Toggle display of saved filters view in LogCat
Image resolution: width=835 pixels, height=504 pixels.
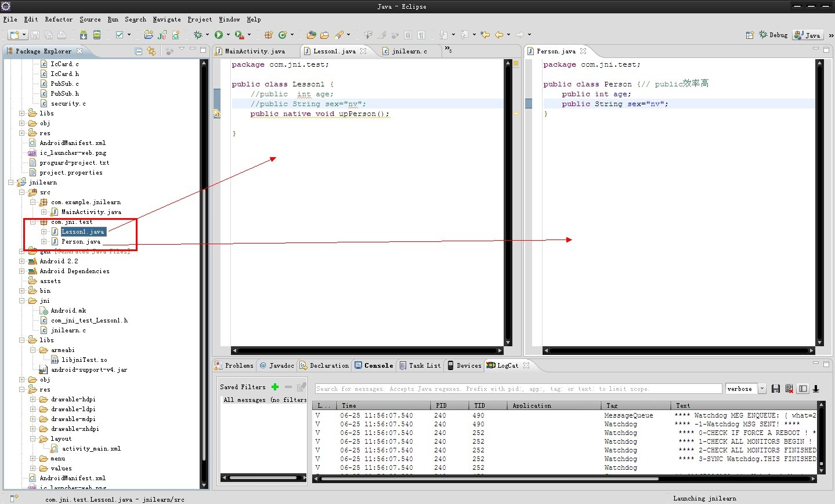[x=803, y=389]
